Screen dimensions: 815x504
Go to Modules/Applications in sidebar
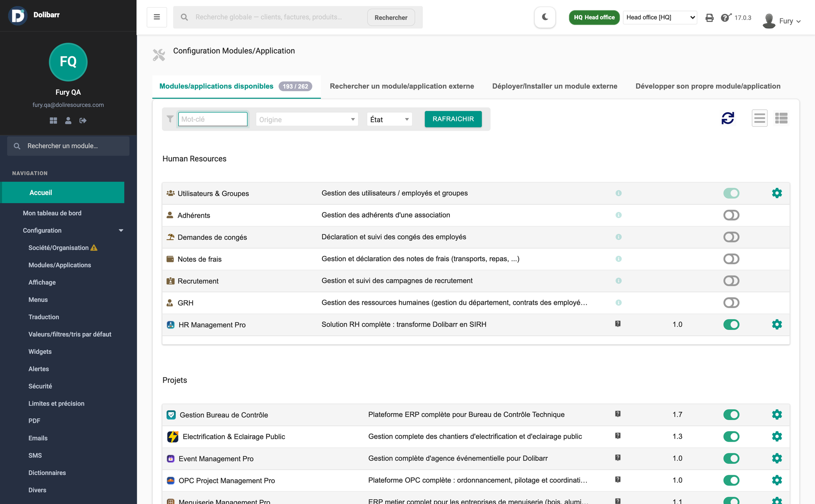point(59,265)
